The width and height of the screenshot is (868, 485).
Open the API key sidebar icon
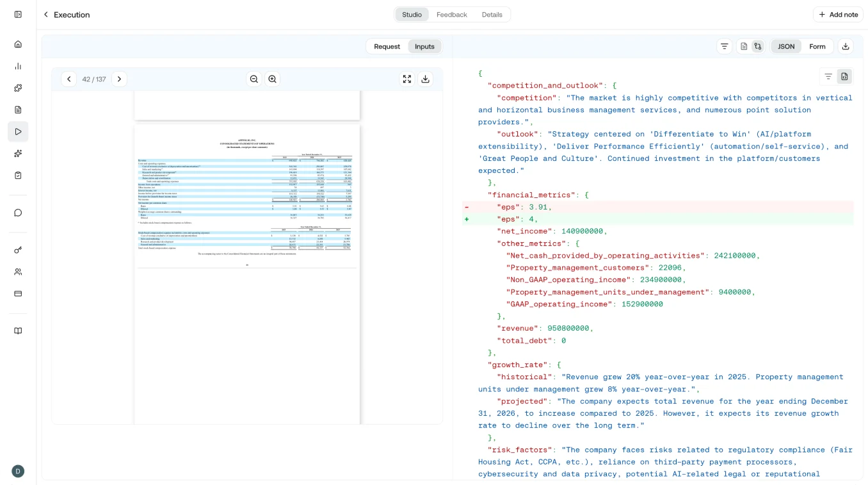[18, 250]
